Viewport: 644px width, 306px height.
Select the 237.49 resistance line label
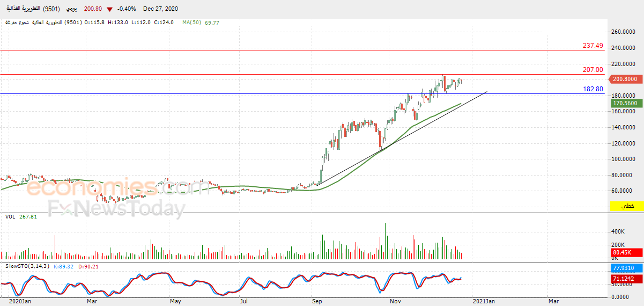point(593,46)
